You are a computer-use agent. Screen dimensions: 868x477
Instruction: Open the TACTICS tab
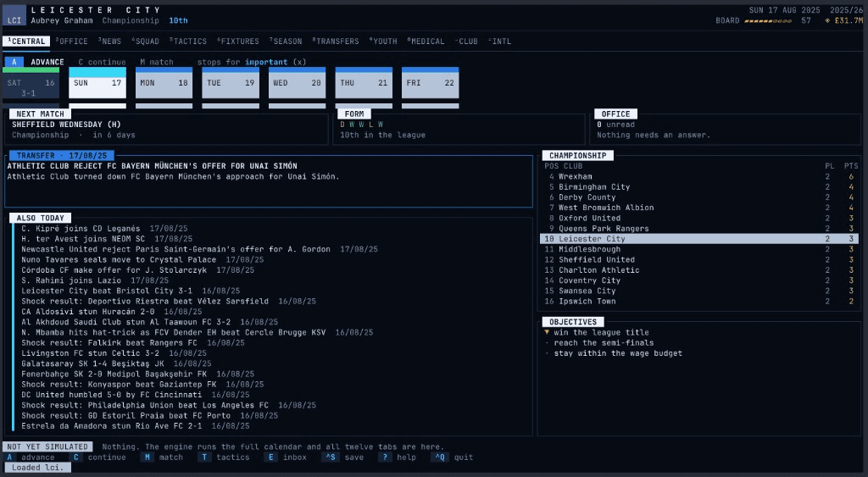(188, 42)
